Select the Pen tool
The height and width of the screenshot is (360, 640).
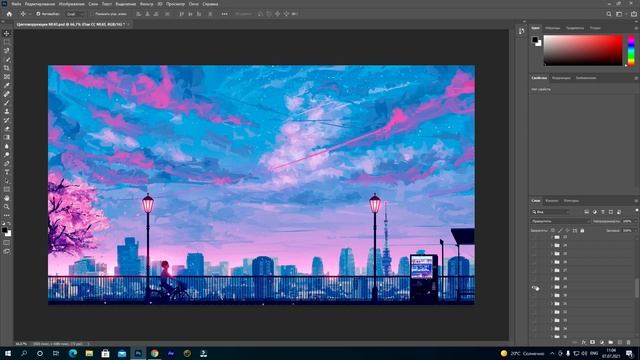7,163
